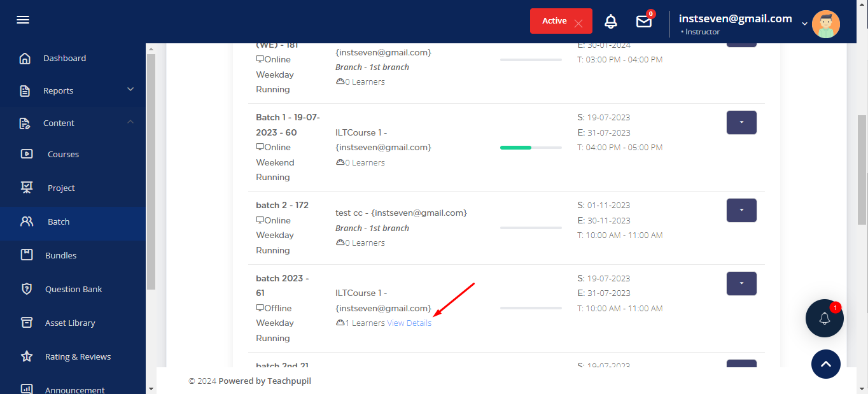This screenshot has width=868, height=394.
Task: Click the scroll-to-top arrow button
Action: (x=825, y=364)
